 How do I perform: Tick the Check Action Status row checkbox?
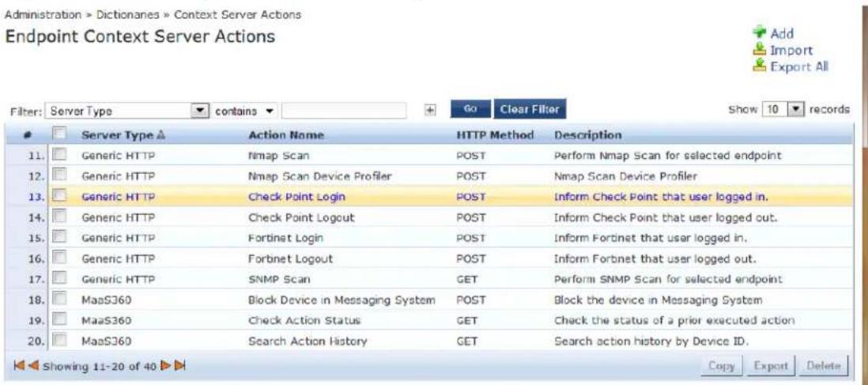(x=58, y=319)
